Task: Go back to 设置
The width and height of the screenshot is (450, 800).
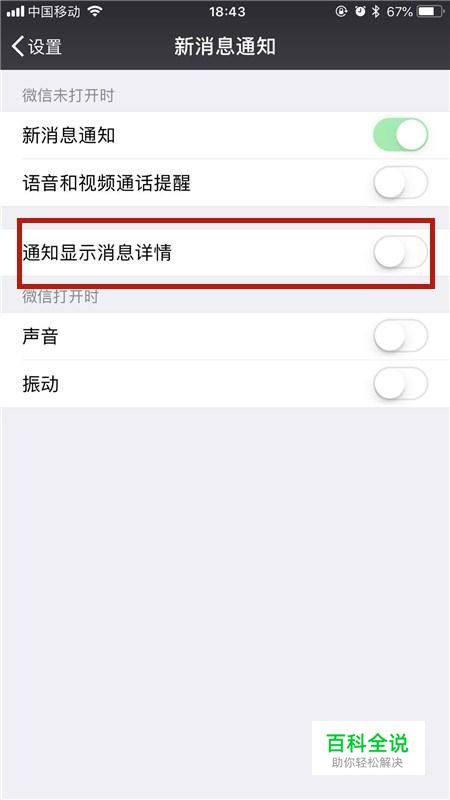Action: point(37,46)
